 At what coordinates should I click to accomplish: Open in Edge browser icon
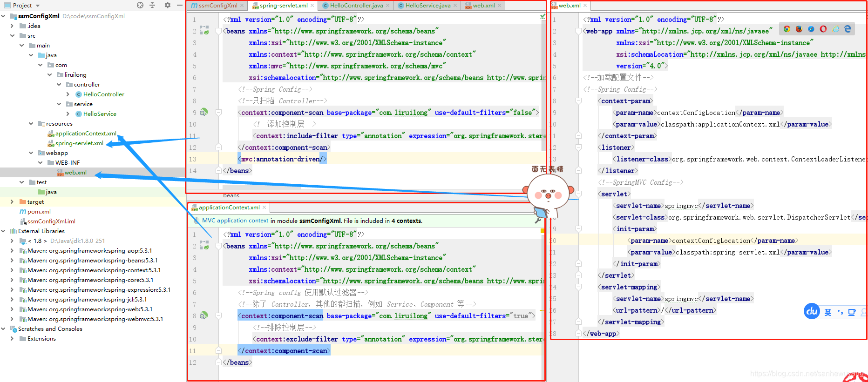(848, 29)
